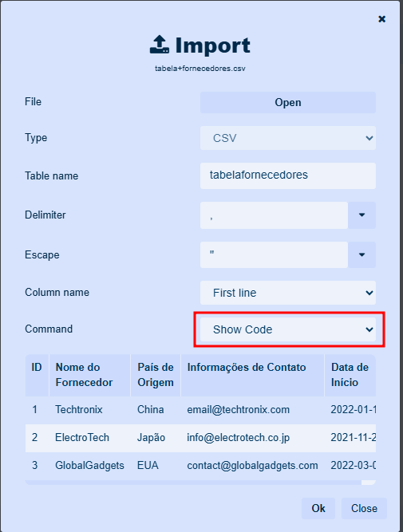This screenshot has width=403, height=532.
Task: Click the Import upload icon in title
Action: 160,45
